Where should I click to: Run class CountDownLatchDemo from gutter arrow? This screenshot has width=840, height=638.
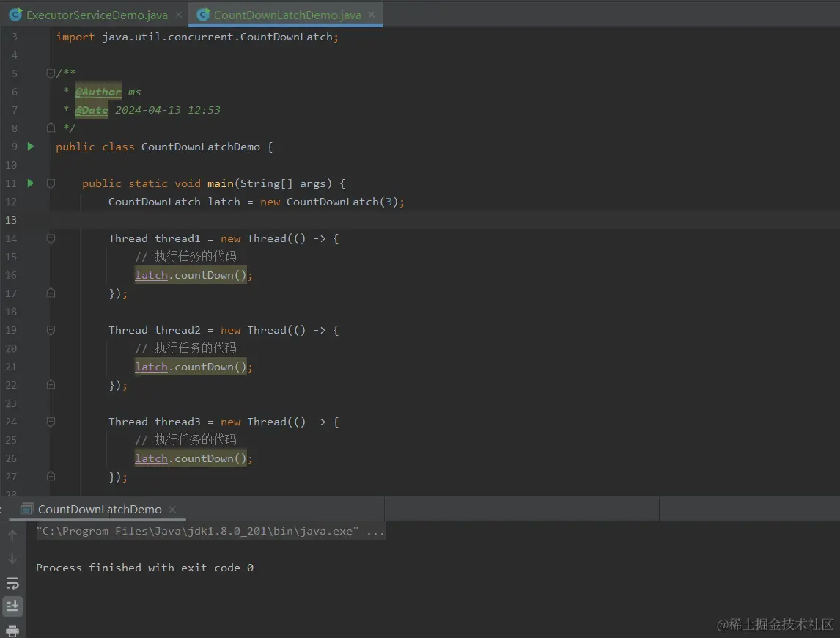pos(31,147)
